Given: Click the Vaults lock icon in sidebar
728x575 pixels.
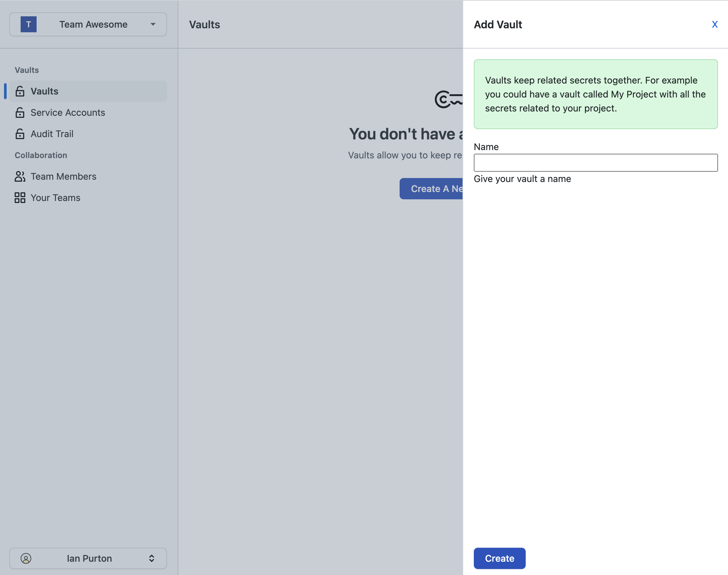Looking at the screenshot, I should click(20, 91).
